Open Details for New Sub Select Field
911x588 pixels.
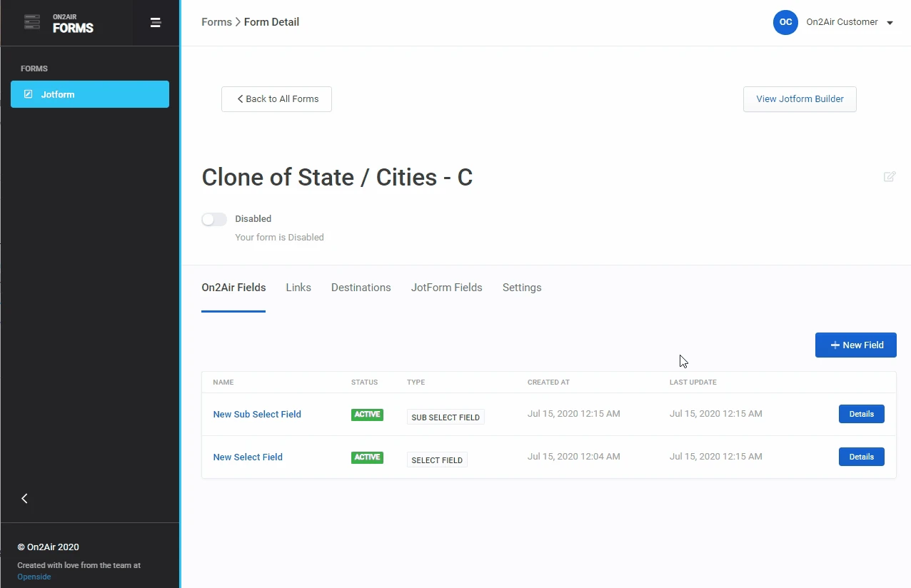pos(861,414)
